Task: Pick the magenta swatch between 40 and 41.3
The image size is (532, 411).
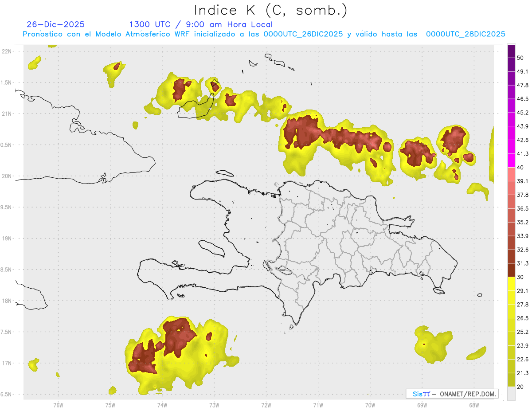Action: click(x=511, y=160)
